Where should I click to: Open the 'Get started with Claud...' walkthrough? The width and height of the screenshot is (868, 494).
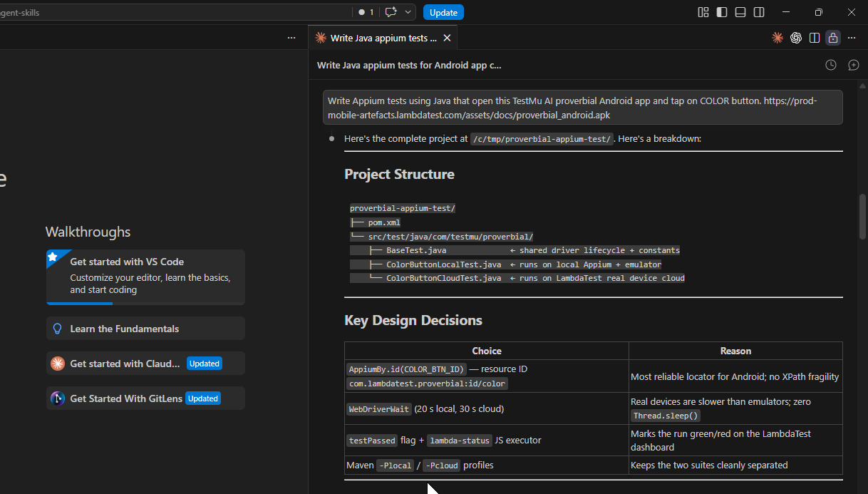(145, 364)
